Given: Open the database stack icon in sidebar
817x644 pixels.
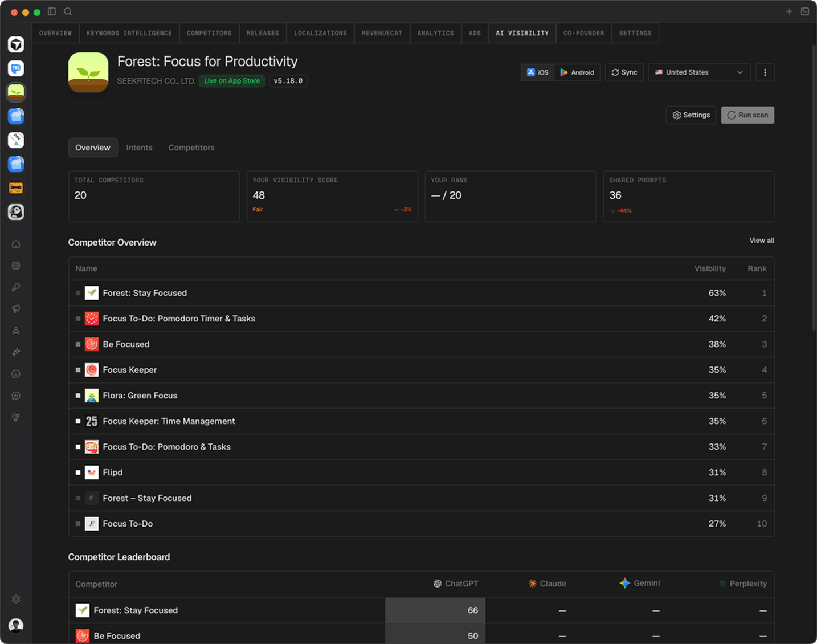Looking at the screenshot, I should [x=16, y=266].
